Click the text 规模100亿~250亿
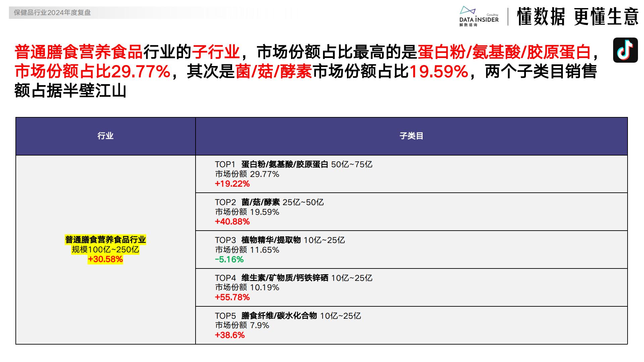Screen dimensions: 644x362 pos(105,249)
